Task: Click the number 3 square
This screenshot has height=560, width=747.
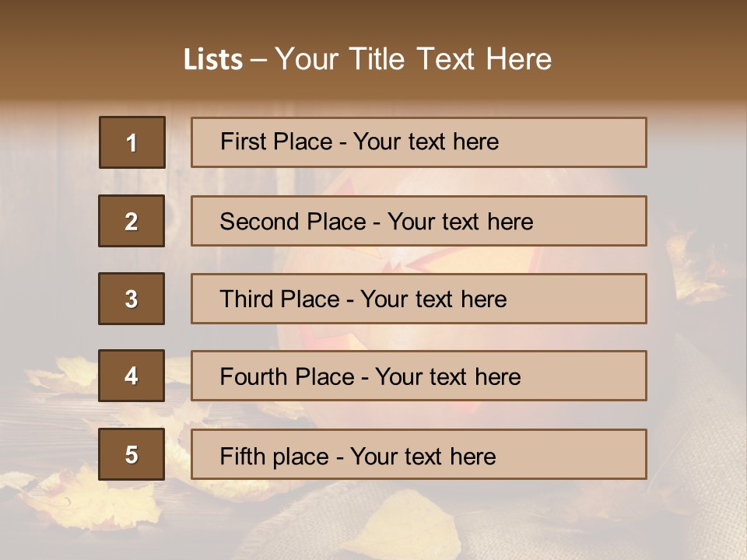Action: 132,299
